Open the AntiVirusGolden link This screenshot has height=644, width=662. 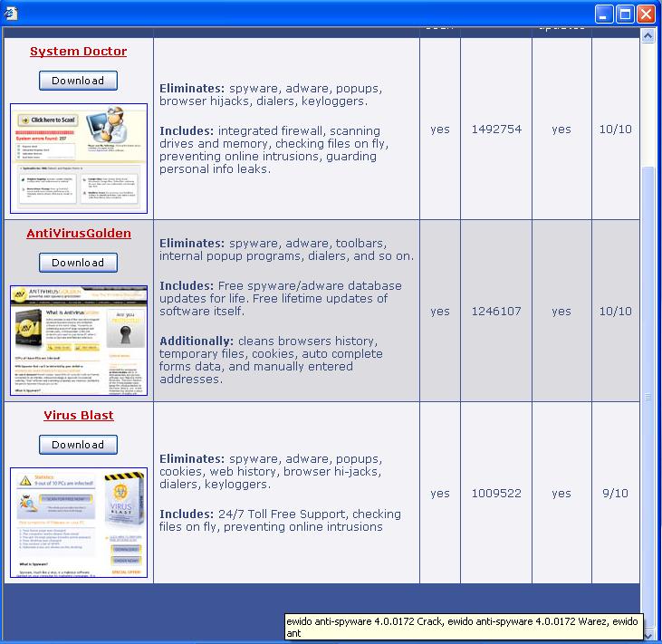tap(79, 233)
